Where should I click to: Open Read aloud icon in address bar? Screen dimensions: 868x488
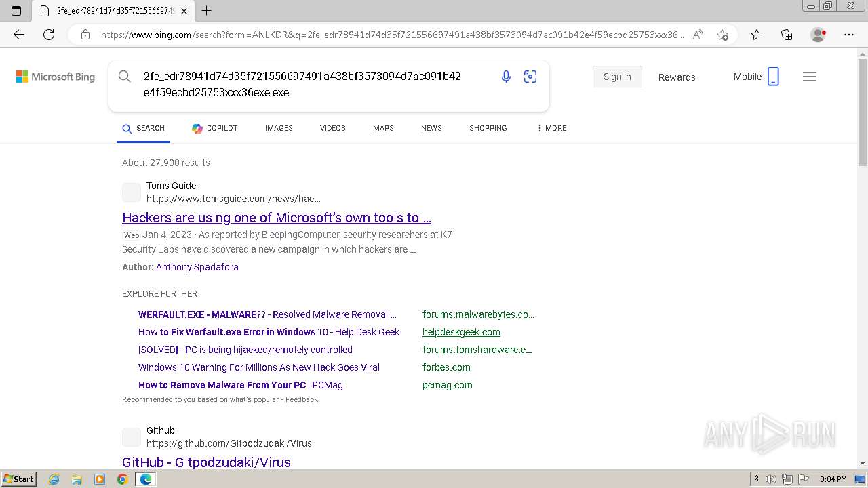click(x=698, y=35)
